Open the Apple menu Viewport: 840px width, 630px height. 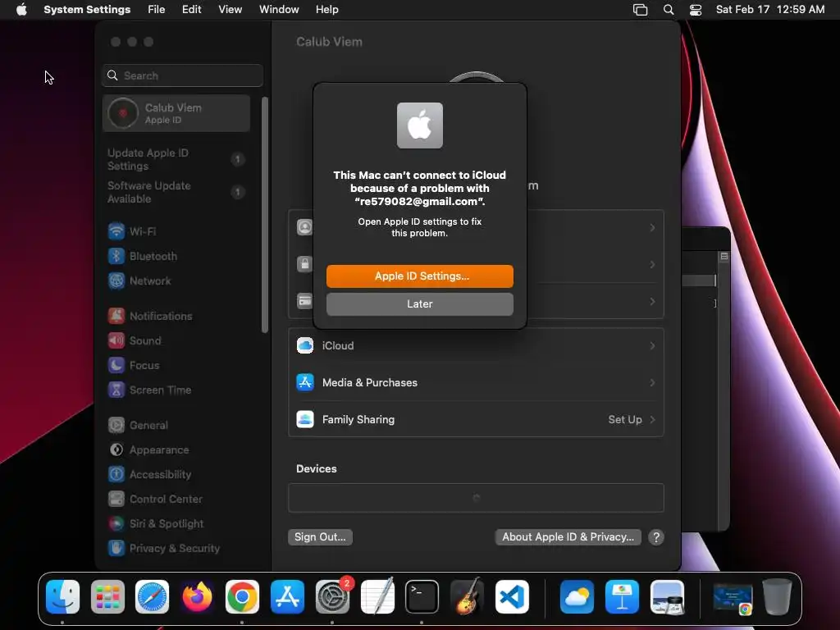pyautogui.click(x=21, y=9)
